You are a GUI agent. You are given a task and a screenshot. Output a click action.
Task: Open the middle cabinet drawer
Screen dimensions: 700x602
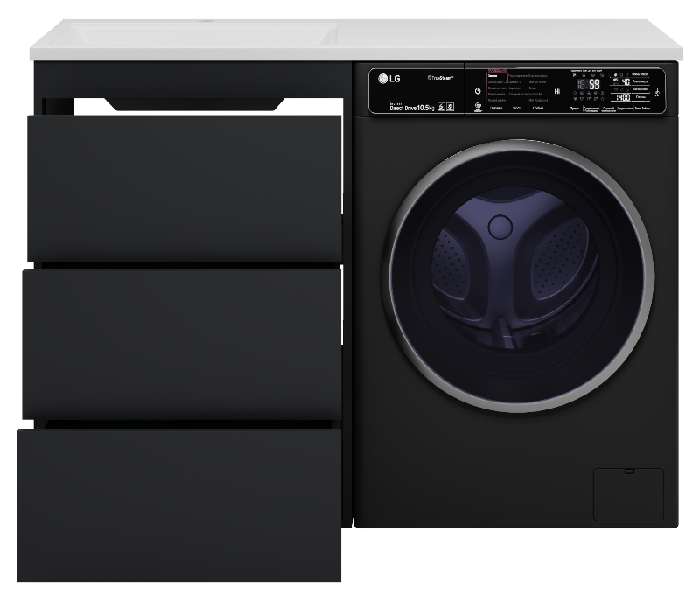coord(182,343)
